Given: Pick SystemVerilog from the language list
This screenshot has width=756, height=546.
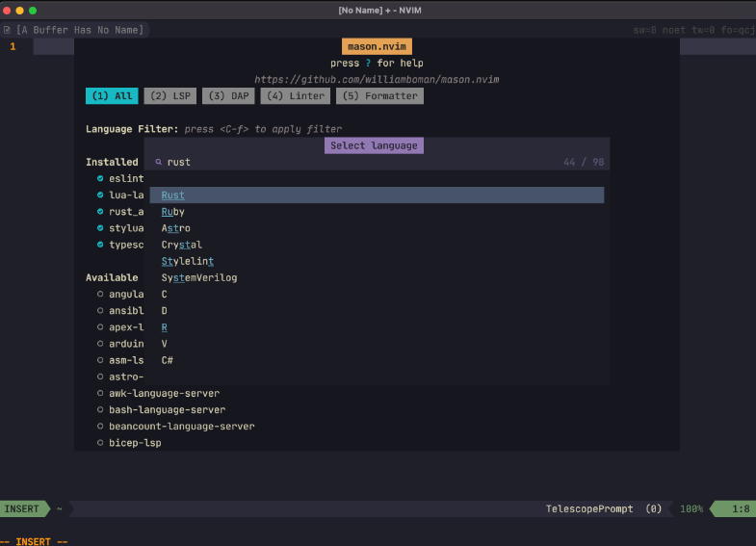Looking at the screenshot, I should tap(198, 277).
